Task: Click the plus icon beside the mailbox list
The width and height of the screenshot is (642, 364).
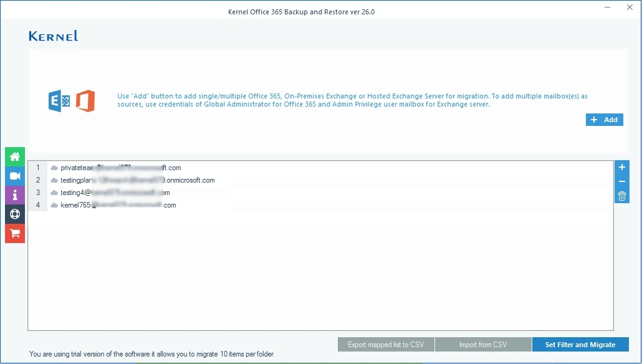Action: point(622,167)
